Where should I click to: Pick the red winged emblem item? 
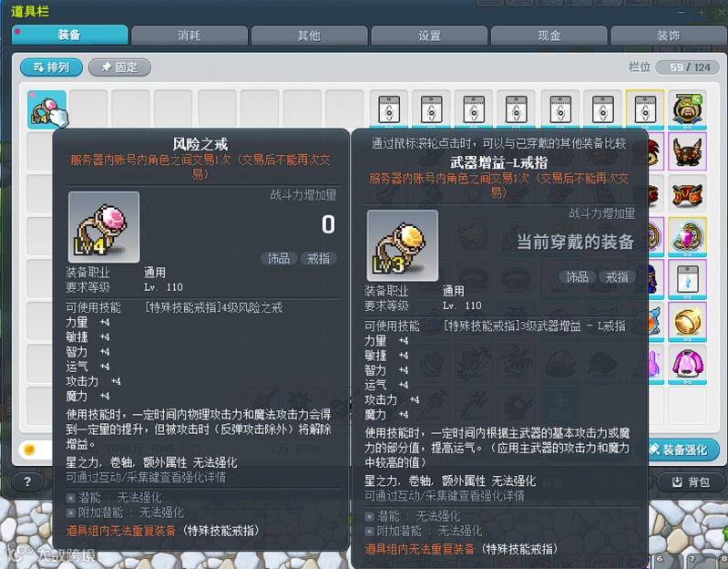687,194
